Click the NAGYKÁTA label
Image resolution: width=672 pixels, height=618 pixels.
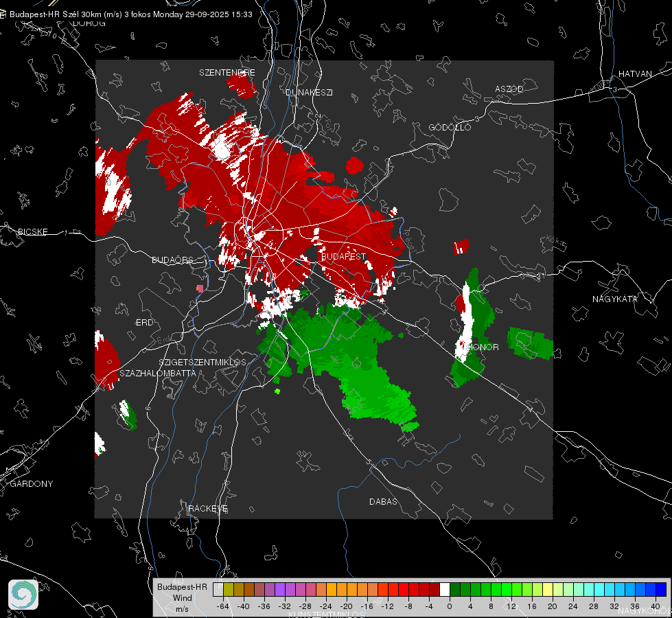pyautogui.click(x=614, y=299)
